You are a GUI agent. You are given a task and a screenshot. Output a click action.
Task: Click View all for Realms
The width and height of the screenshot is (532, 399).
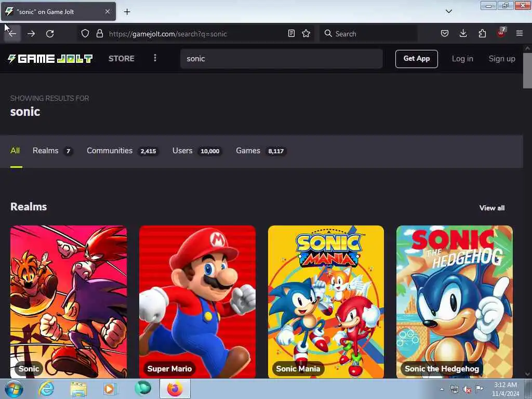click(x=491, y=208)
